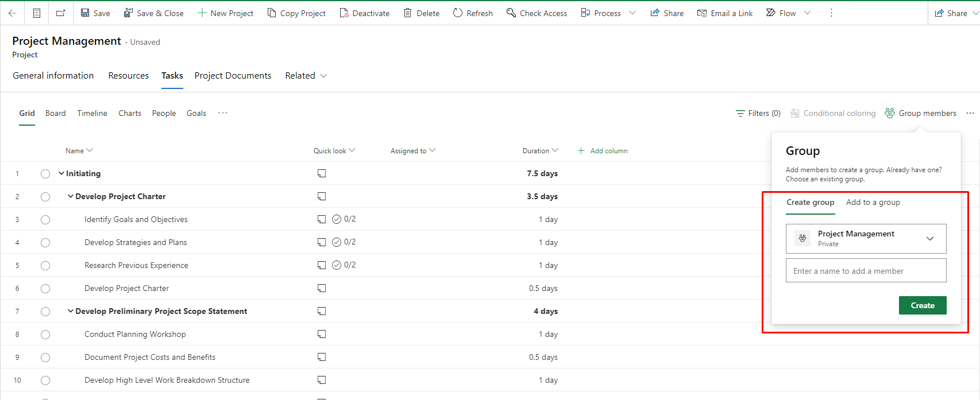Mark Initiating task complete circle
The width and height of the screenshot is (980, 400).
coord(45,174)
